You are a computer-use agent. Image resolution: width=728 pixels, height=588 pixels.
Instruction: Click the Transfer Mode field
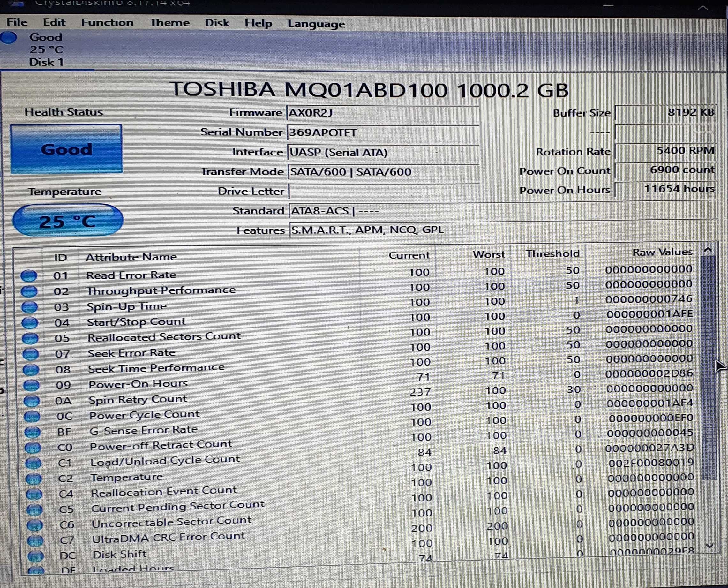(384, 172)
